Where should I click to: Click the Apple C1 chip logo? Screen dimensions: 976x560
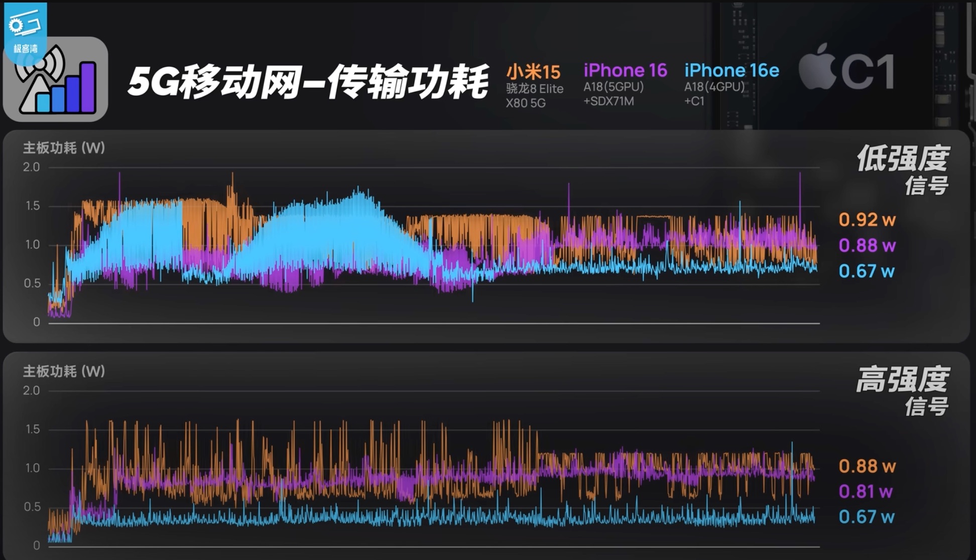846,68
